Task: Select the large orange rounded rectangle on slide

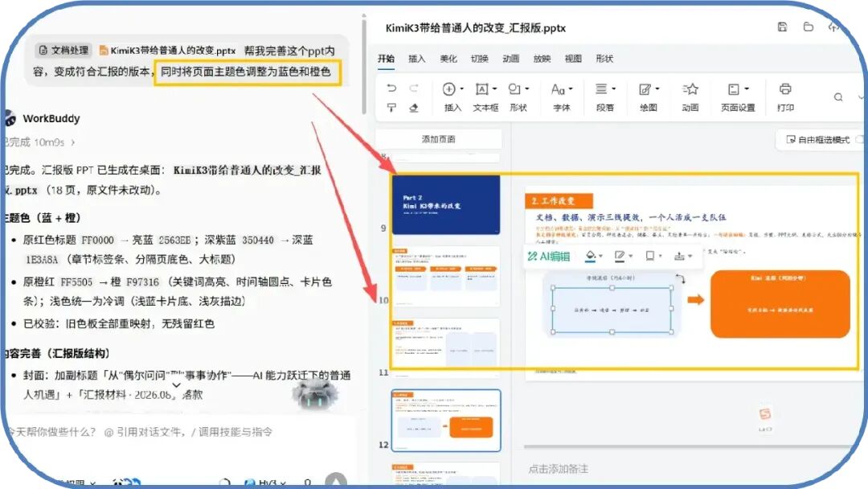Action: point(780,303)
